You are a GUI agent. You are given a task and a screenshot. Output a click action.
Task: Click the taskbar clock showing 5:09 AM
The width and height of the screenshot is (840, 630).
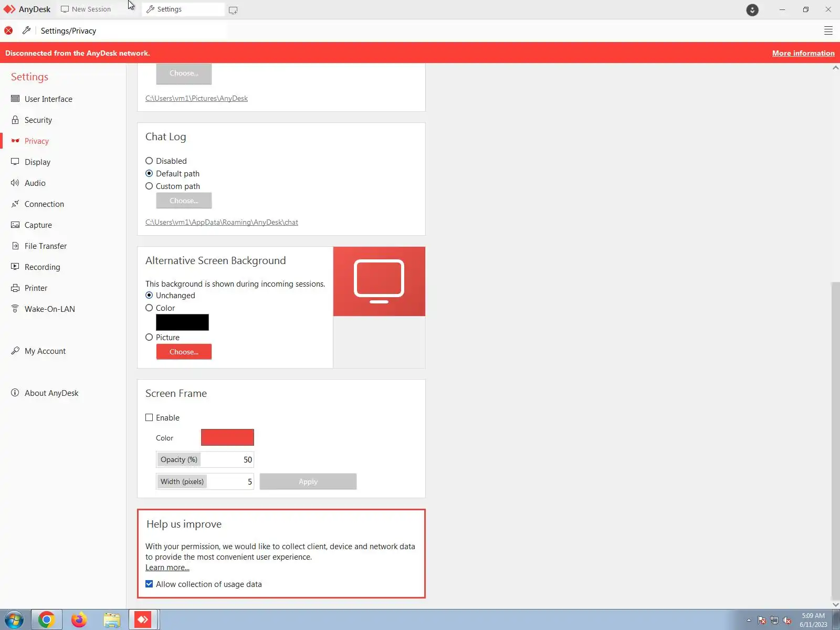(x=813, y=620)
